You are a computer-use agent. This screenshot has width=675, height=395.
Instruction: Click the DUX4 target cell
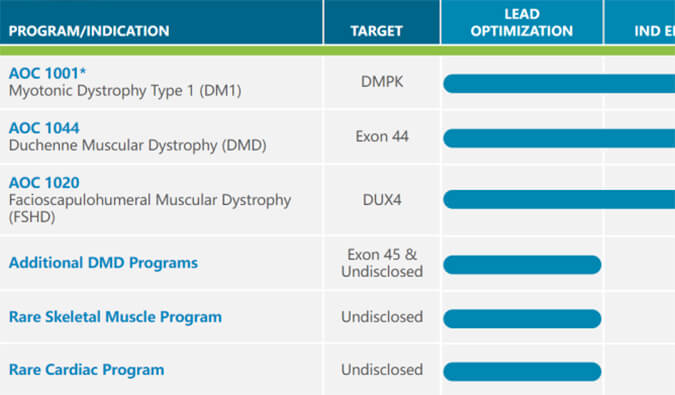pyautogui.click(x=382, y=200)
